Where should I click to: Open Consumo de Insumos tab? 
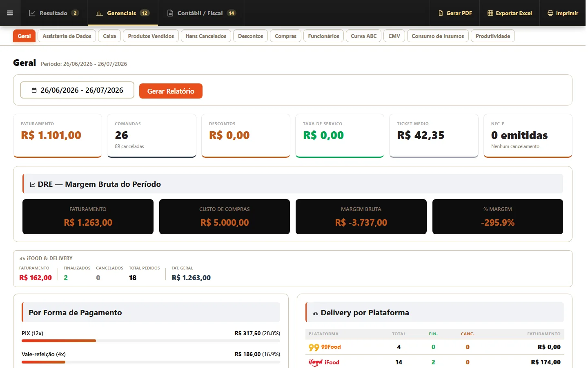[x=438, y=36]
